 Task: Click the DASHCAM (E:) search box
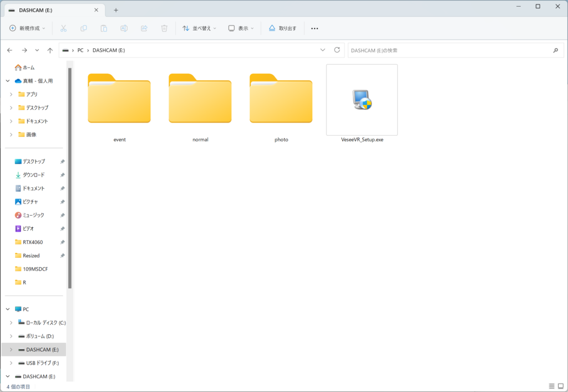pyautogui.click(x=449, y=50)
